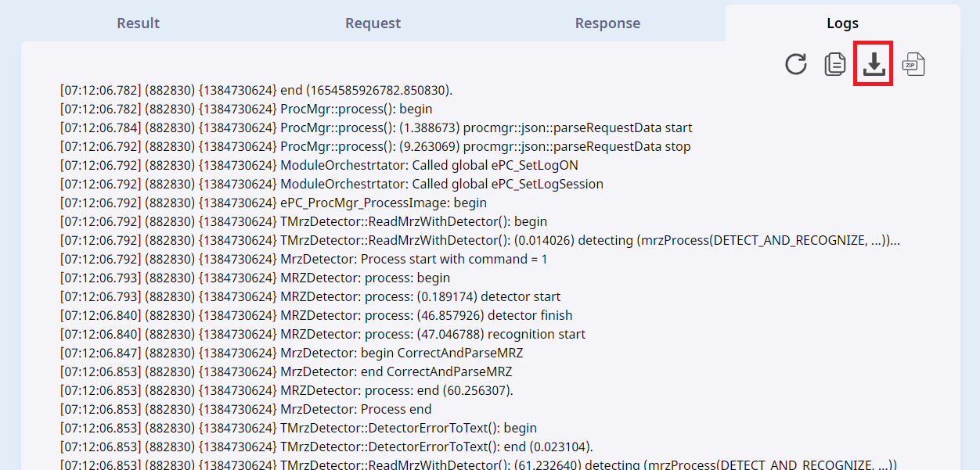The image size is (980, 470).
Task: Download the logs as a ZIP archive
Action: 913,64
